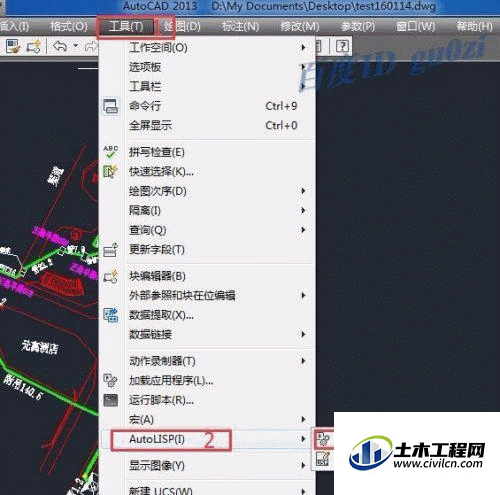Choose 全屏显示 Ctrl+0 entry
The width and height of the screenshot is (500, 495).
pos(207,126)
